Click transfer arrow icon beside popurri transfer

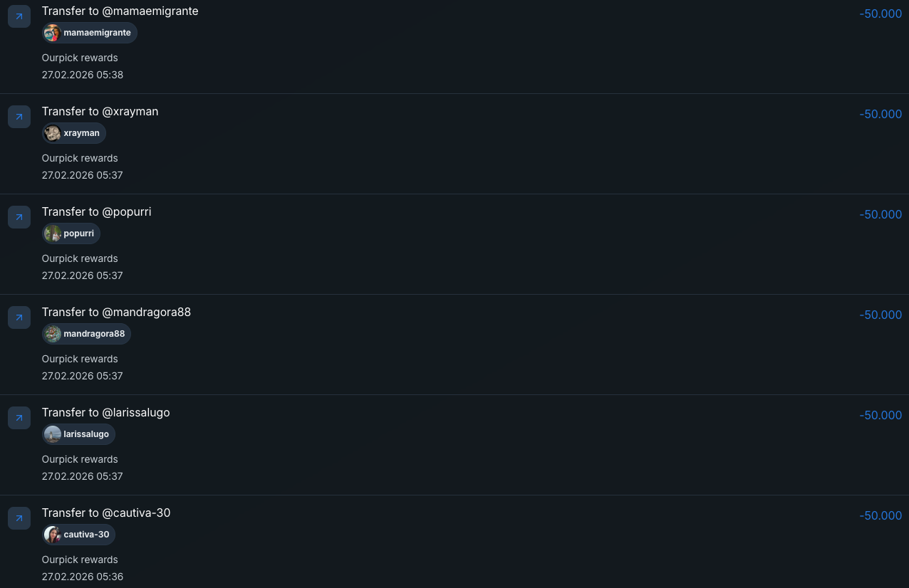(x=19, y=217)
